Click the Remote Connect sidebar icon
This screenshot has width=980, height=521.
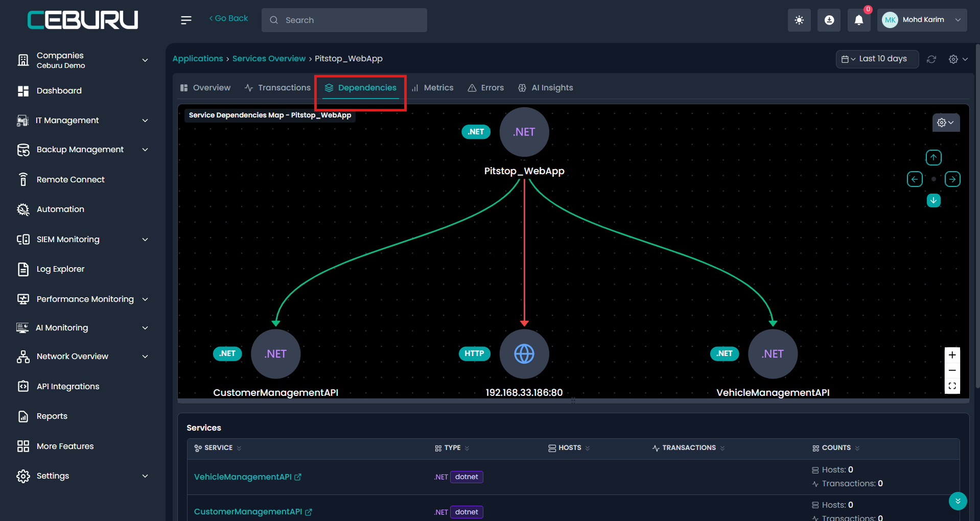(23, 180)
